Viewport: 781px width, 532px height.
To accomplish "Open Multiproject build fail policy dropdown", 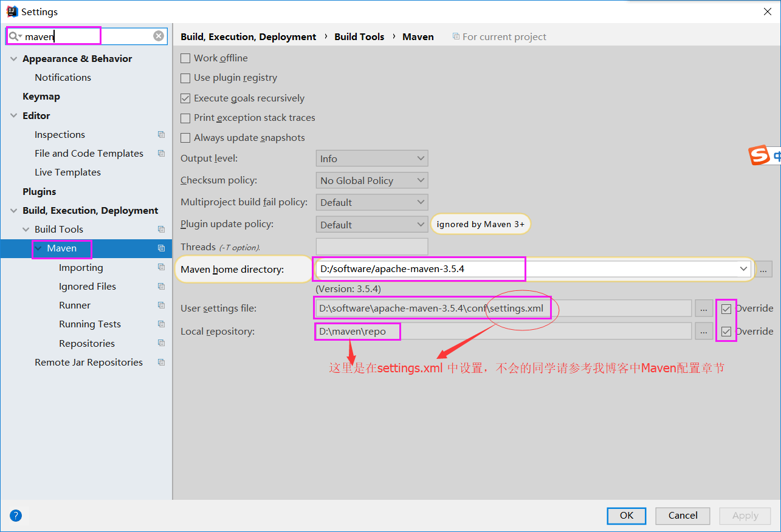I will (372, 202).
